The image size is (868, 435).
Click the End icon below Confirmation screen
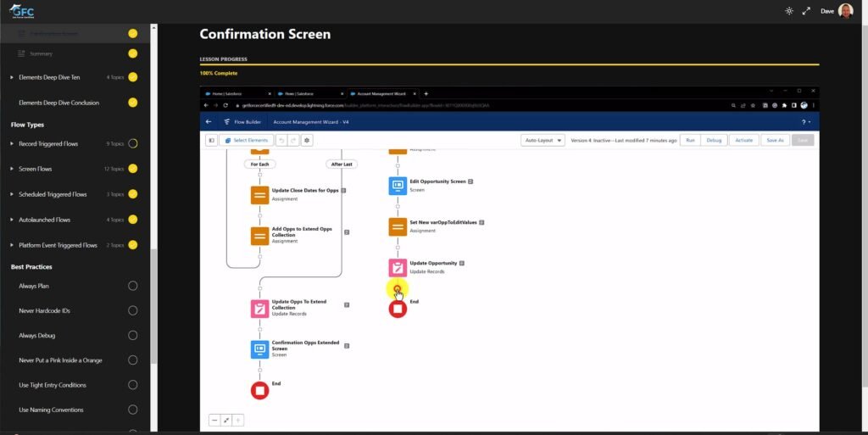pyautogui.click(x=259, y=390)
